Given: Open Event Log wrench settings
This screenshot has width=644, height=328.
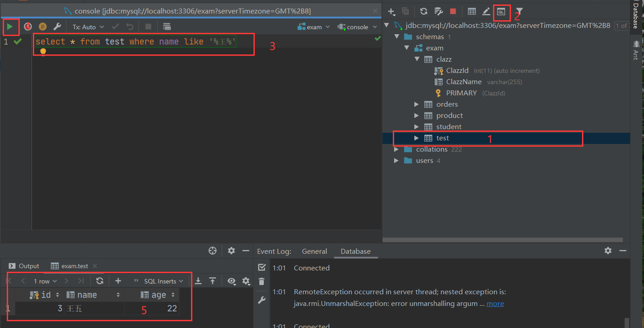Looking at the screenshot, I should click(262, 300).
